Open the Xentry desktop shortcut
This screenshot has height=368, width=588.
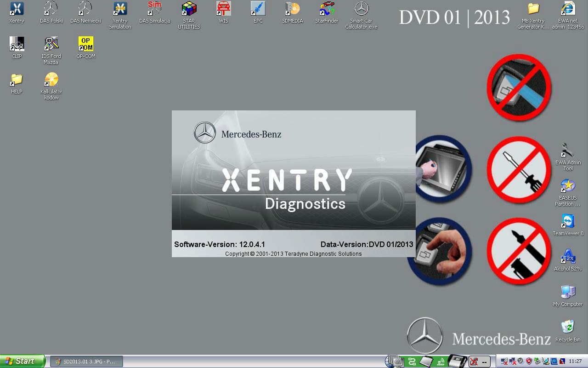17,13
